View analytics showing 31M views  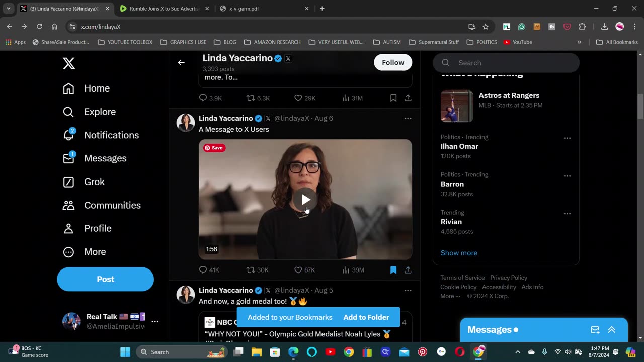[x=352, y=98]
